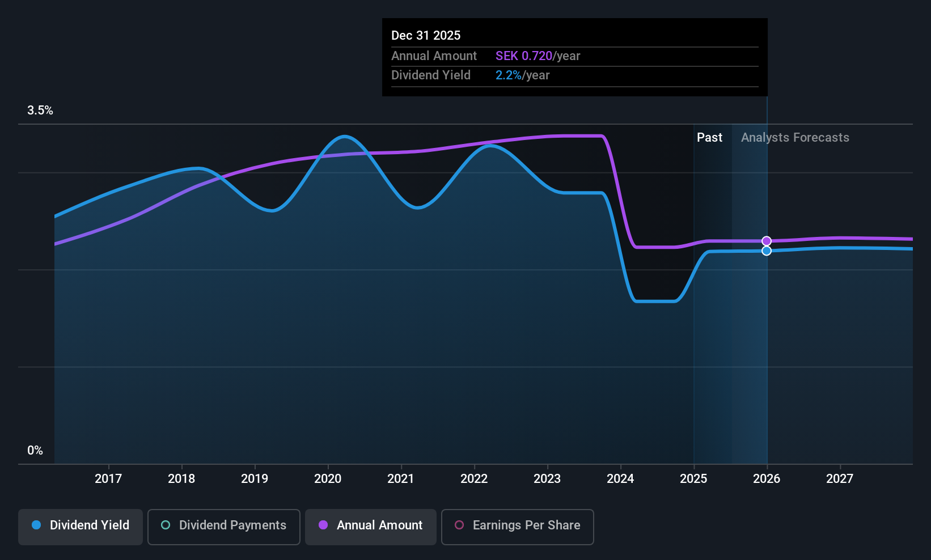Click the 3.5% y-axis label
The image size is (931, 560).
(x=40, y=111)
